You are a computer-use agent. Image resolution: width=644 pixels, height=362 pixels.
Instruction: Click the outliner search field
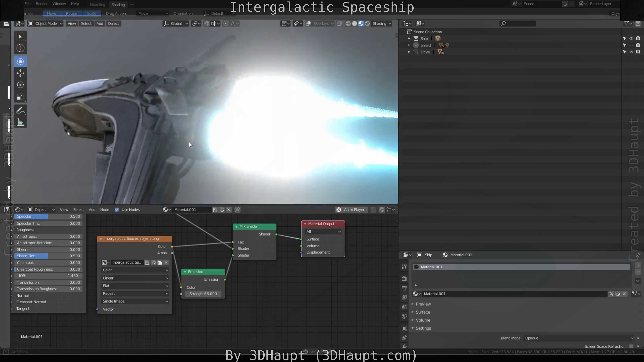pyautogui.click(x=518, y=23)
